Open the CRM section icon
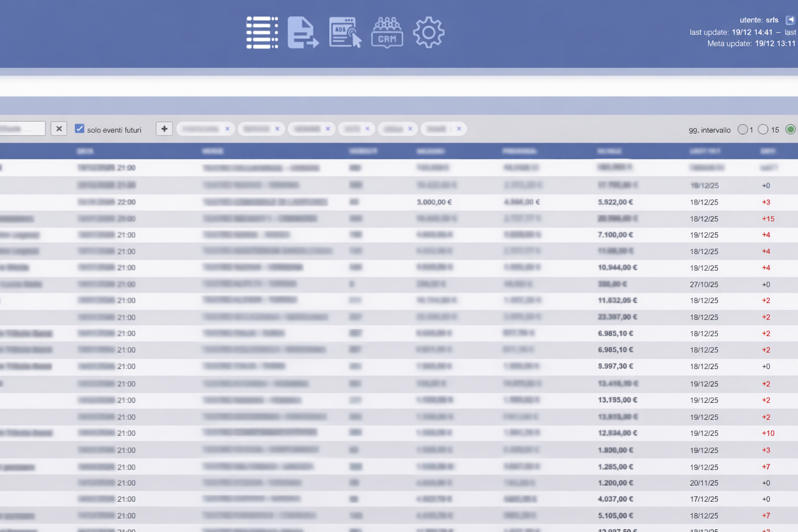The height and width of the screenshot is (532, 798). click(x=387, y=33)
